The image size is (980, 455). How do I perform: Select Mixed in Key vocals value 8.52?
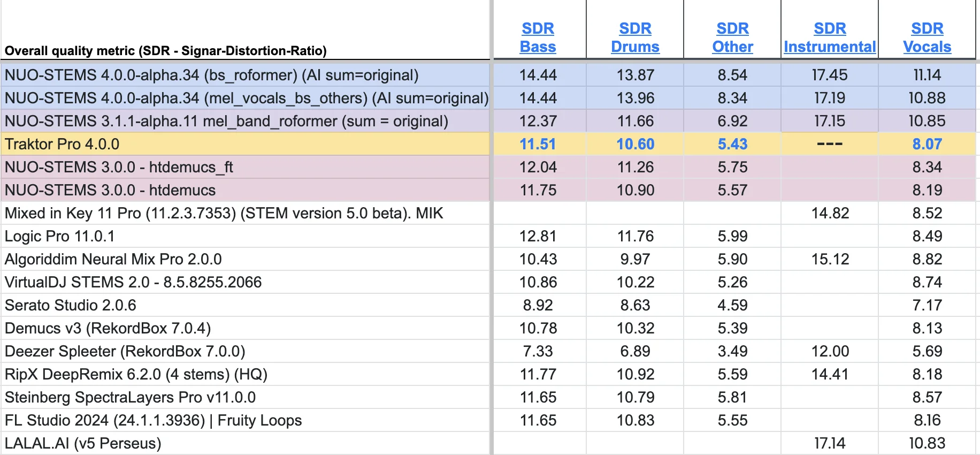pos(927,213)
